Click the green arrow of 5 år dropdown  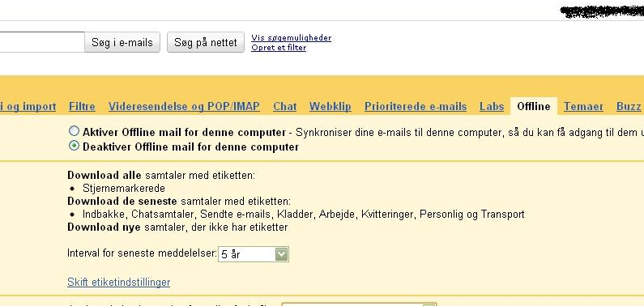pos(282,254)
